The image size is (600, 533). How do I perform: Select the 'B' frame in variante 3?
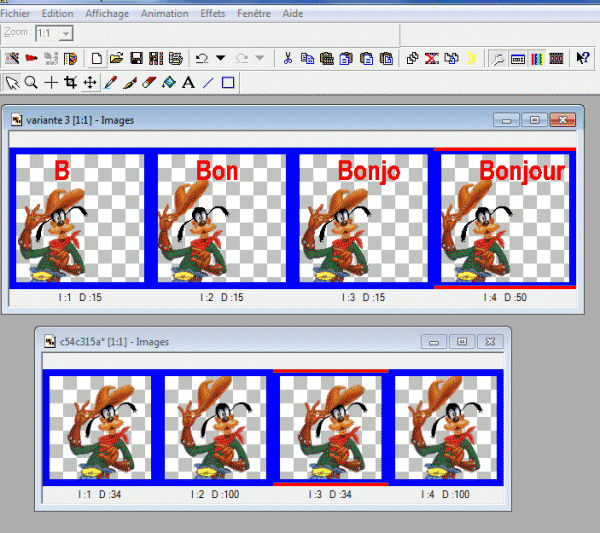pyautogui.click(x=80, y=218)
